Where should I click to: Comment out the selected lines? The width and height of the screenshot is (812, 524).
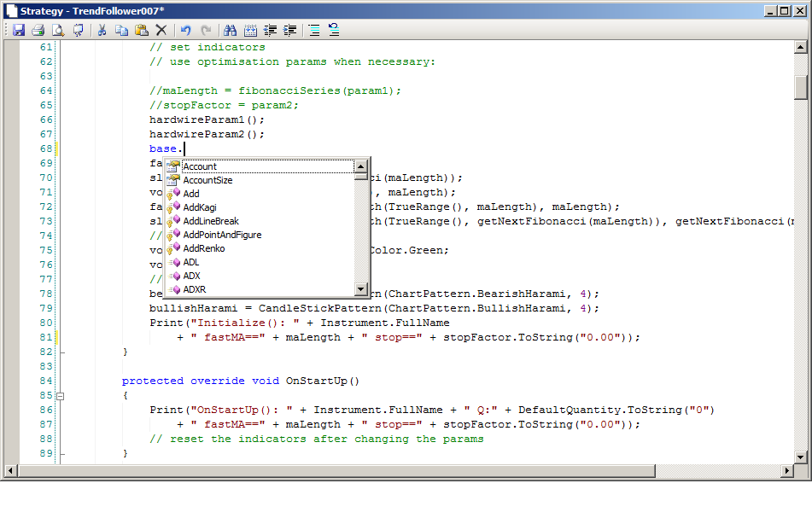(314, 30)
